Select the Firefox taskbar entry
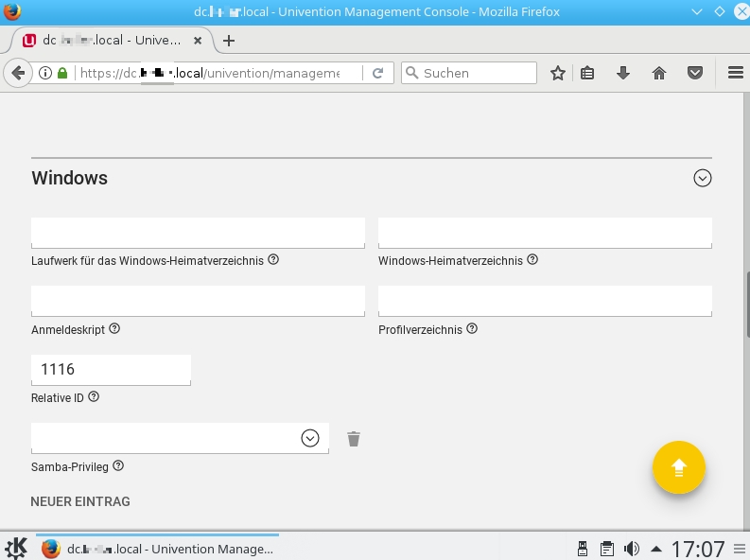Image resolution: width=750 pixels, height=560 pixels. click(x=157, y=549)
